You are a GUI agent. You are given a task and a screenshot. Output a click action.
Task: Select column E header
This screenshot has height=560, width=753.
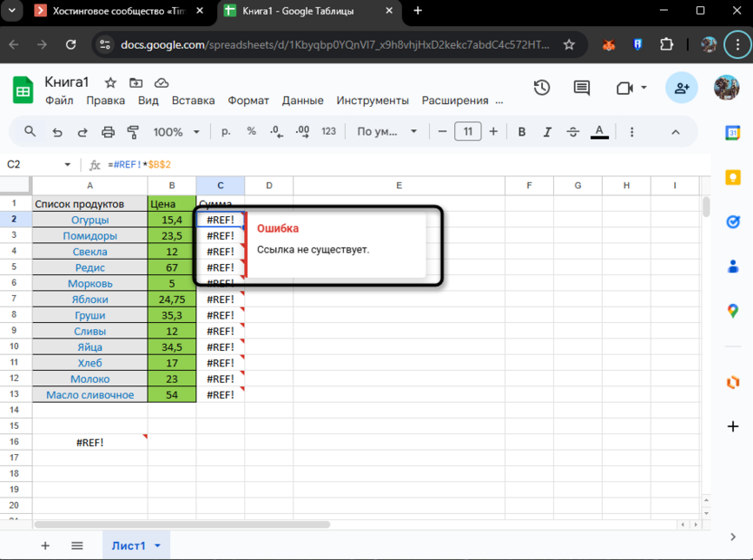pos(398,185)
